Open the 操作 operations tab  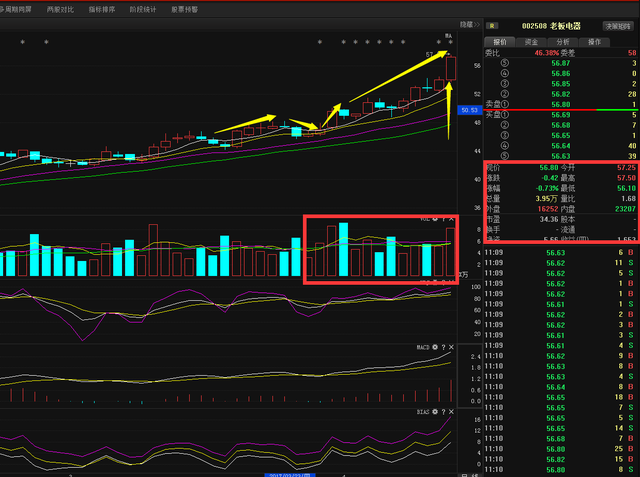pyautogui.click(x=594, y=42)
